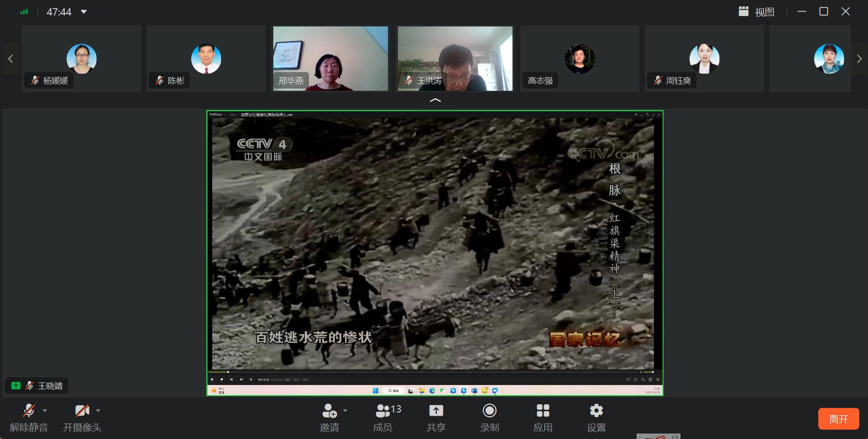Open camera options arrow beside 开摄像头
The width and height of the screenshot is (868, 439).
coord(98,411)
